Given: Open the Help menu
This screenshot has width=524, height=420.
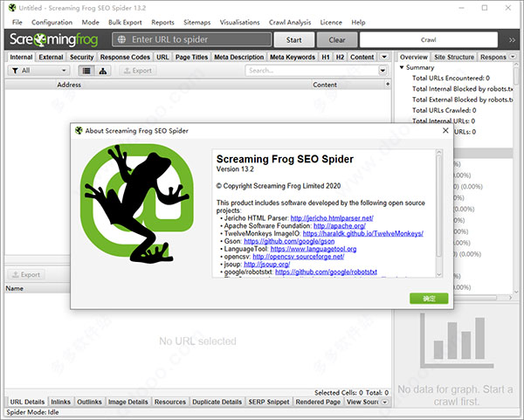Looking at the screenshot, I should pyautogui.click(x=358, y=23).
